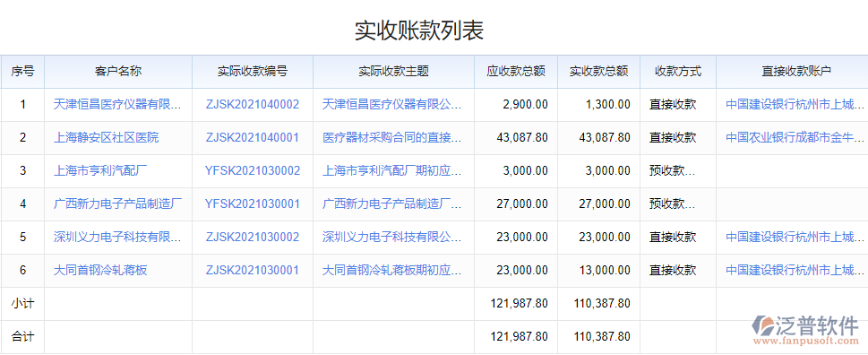
Task: Select row 3 receivable 3,000.00
Action: 525,170
